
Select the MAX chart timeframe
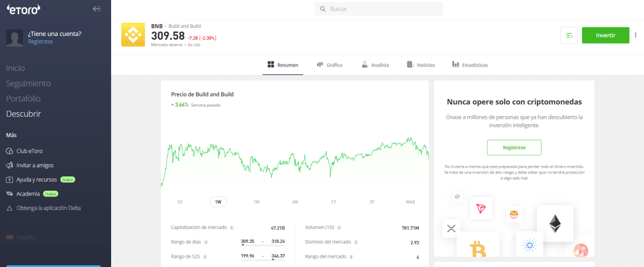pyautogui.click(x=410, y=202)
